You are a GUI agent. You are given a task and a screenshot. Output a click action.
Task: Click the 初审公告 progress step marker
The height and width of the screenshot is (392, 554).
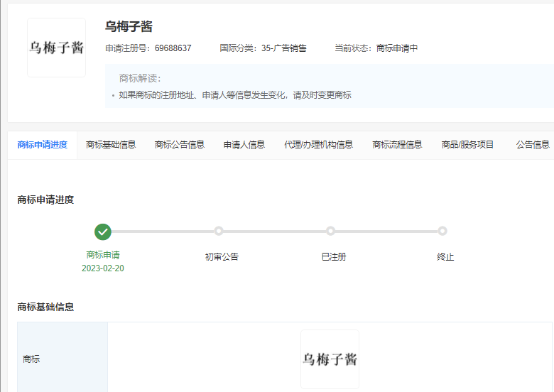pos(219,231)
